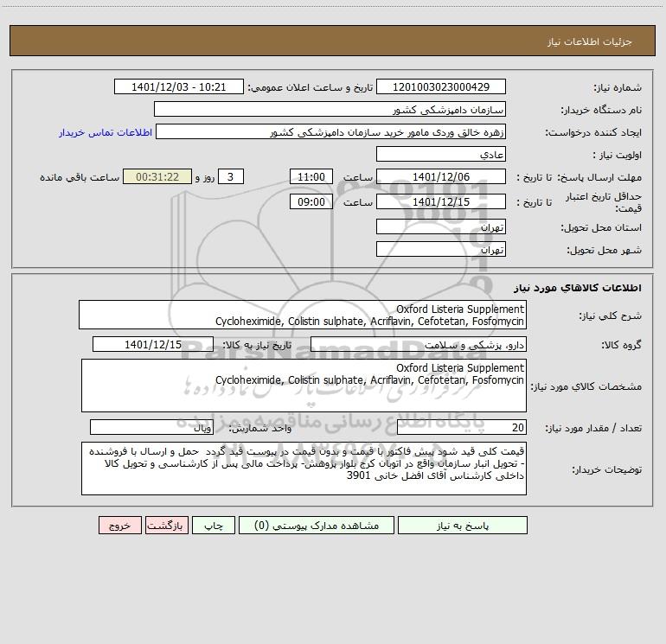
Task: Click the remaining days field showing 3
Action: [x=231, y=177]
